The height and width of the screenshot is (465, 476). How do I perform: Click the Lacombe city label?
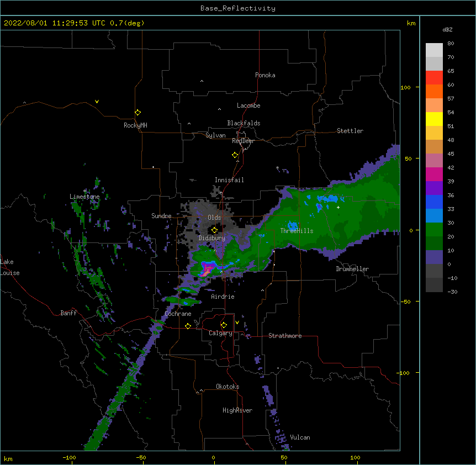(248, 105)
